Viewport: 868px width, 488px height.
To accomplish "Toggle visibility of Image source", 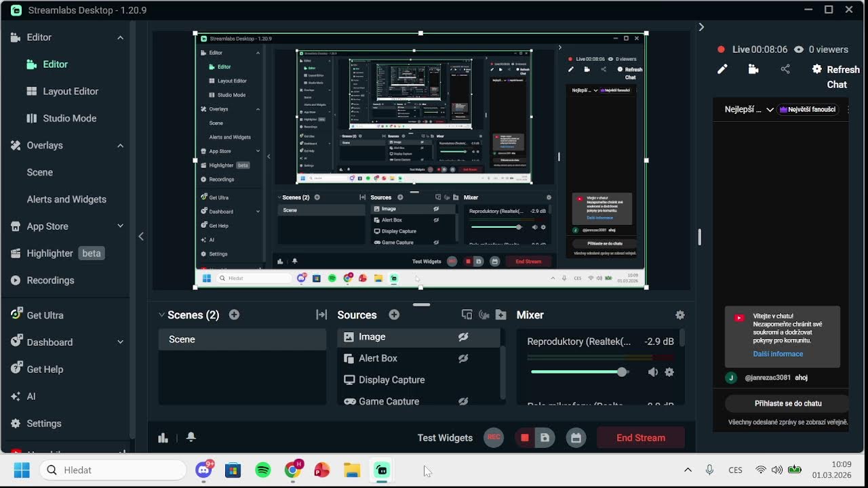I will (x=463, y=337).
